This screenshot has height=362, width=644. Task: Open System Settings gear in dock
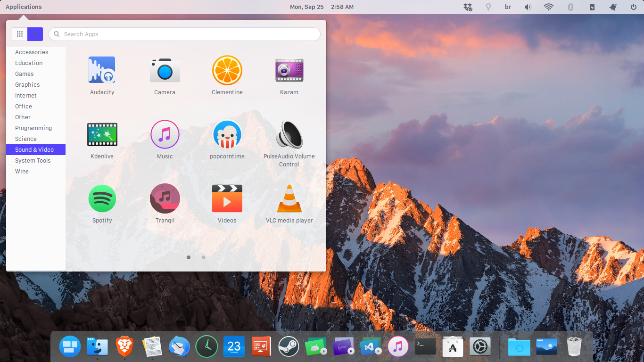click(x=480, y=347)
